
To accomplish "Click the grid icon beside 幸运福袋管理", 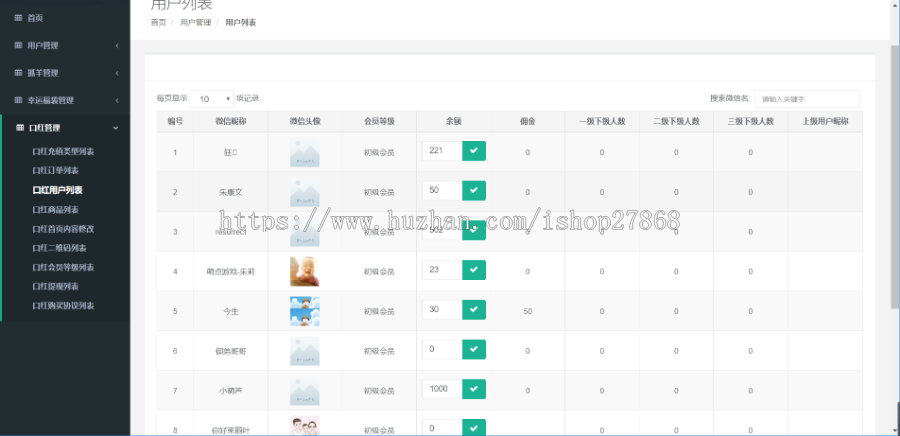I will click(18, 100).
